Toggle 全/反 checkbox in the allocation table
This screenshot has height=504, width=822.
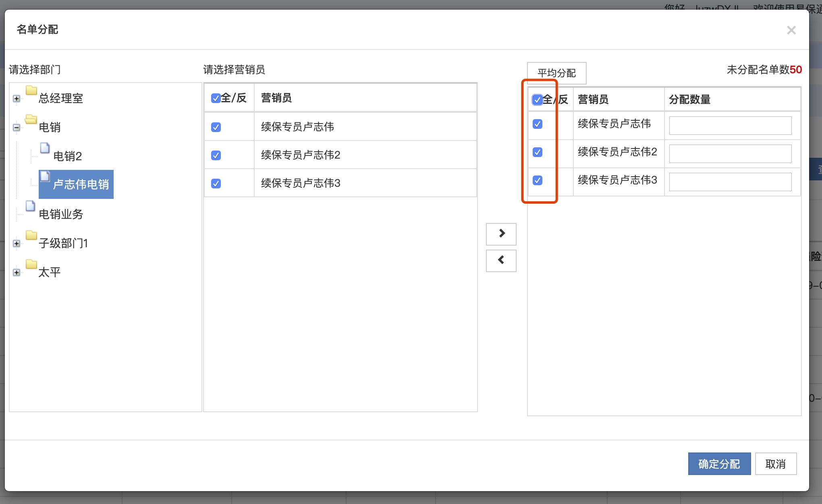click(537, 100)
